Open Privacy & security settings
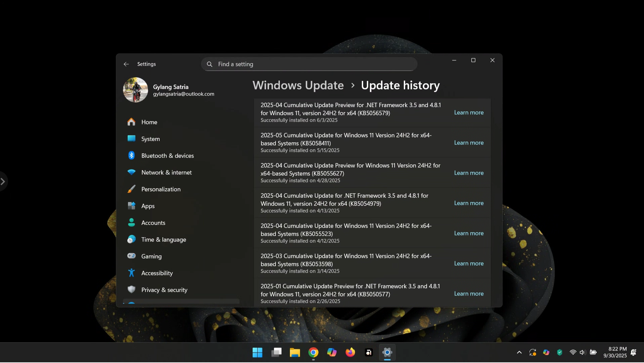Image resolution: width=644 pixels, height=363 pixels. point(181,290)
